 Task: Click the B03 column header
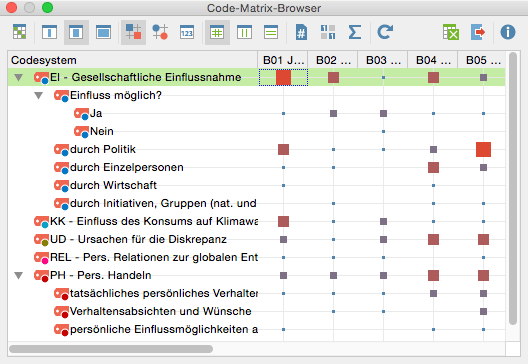coord(383,60)
